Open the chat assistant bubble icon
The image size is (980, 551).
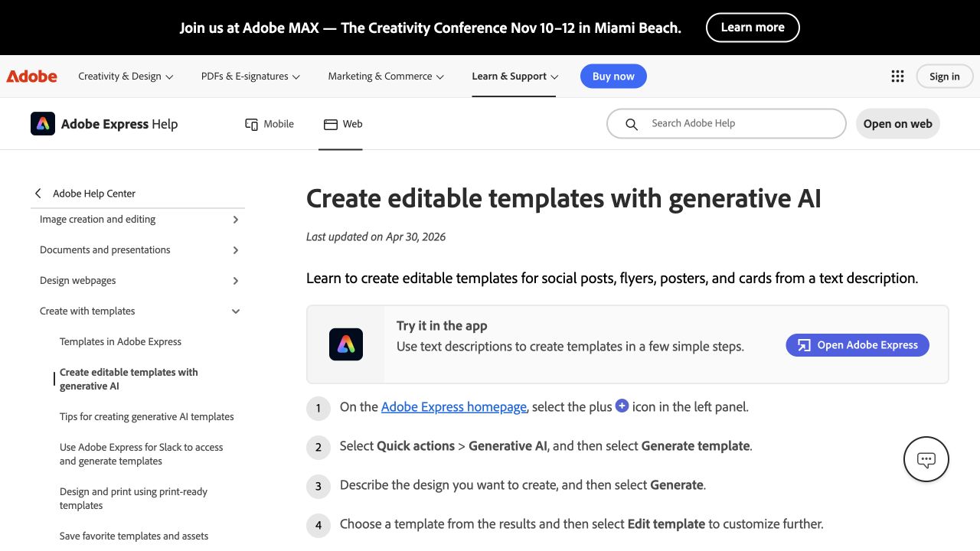pyautogui.click(x=926, y=459)
